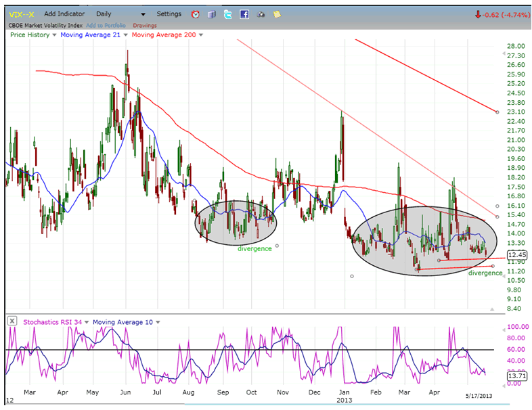Expand Moving Average 10 indicator dropdown
Screen dimensions: 532x410
coord(158,322)
